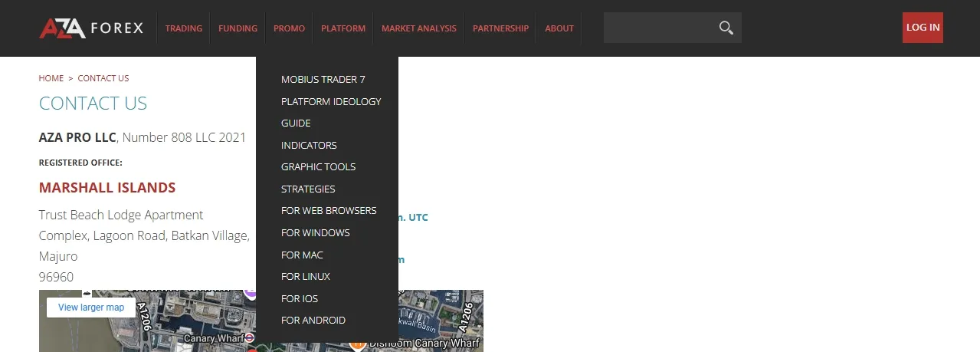Click the AZA Forex logo
Viewport: 980px width, 352px height.
(x=91, y=28)
